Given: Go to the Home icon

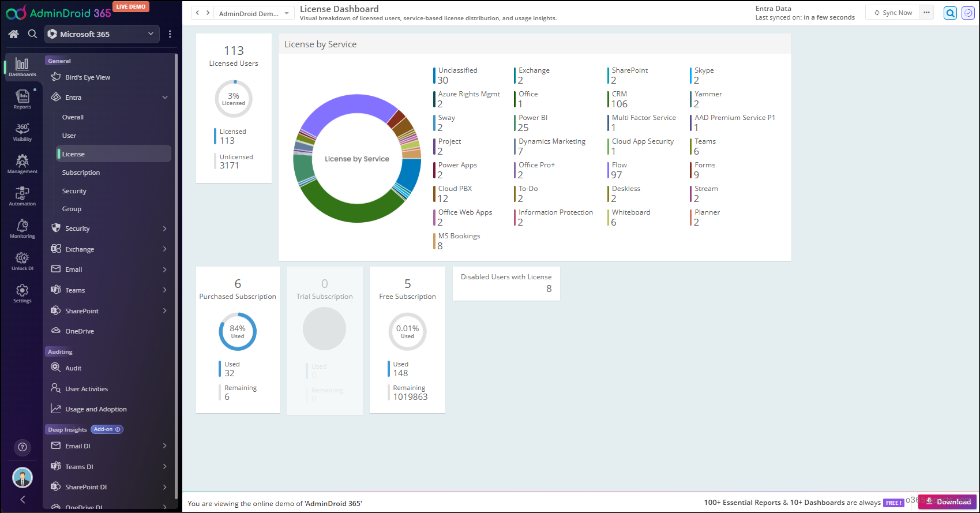Looking at the screenshot, I should (14, 34).
